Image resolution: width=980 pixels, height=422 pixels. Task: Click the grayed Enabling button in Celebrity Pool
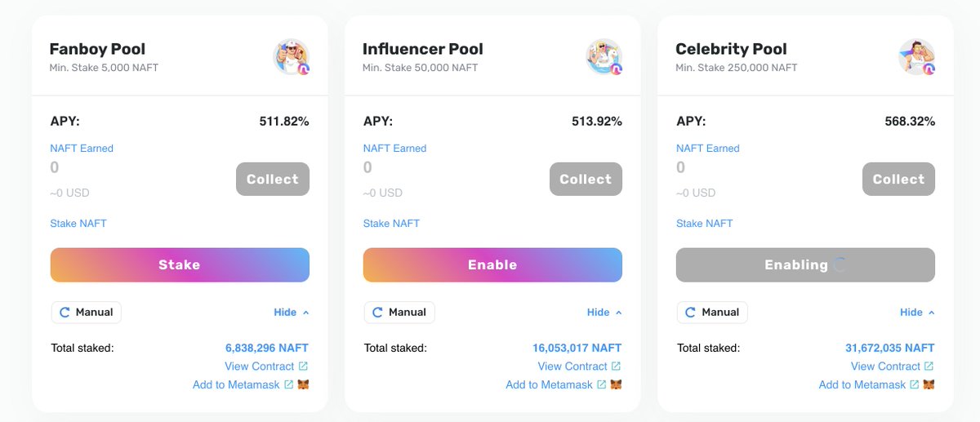point(805,264)
